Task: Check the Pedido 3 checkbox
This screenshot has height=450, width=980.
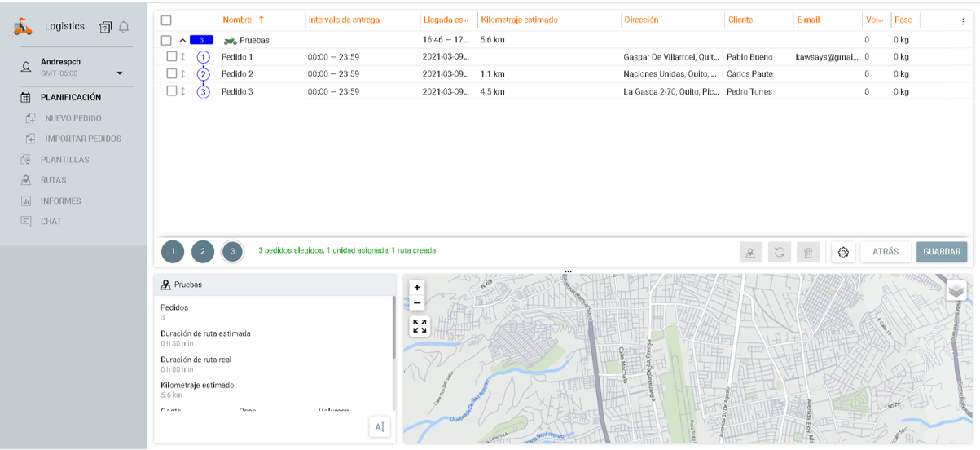Action: [x=171, y=90]
